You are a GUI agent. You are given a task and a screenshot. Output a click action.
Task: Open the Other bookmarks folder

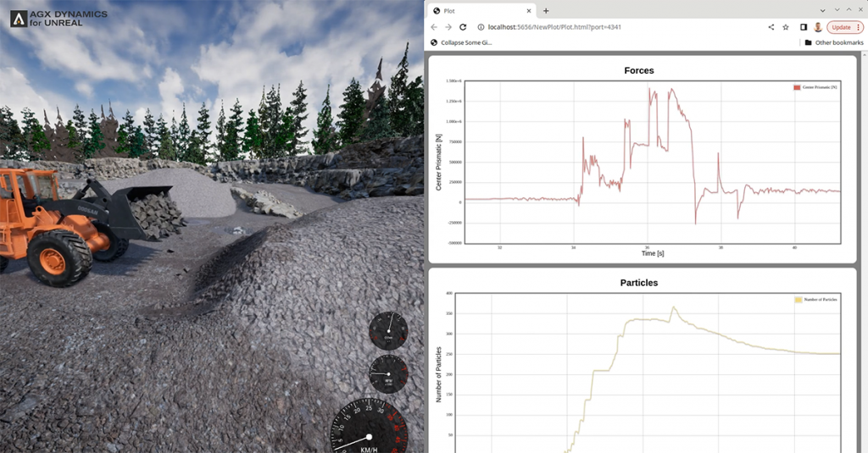click(x=834, y=42)
